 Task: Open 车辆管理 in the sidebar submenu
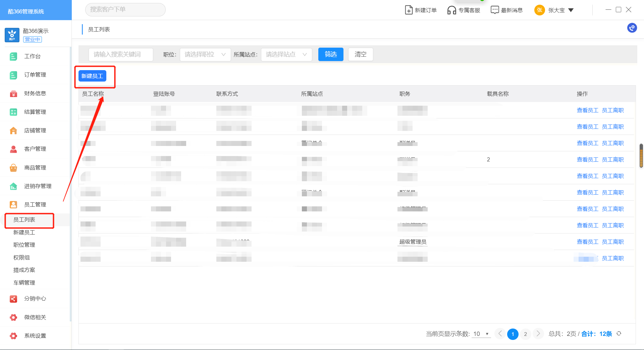(24, 283)
